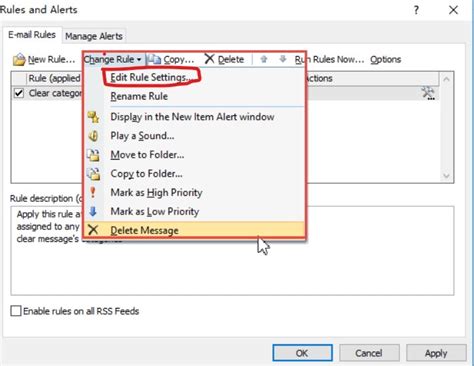The image size is (474, 366).
Task: Click the OK button
Action: click(x=302, y=353)
